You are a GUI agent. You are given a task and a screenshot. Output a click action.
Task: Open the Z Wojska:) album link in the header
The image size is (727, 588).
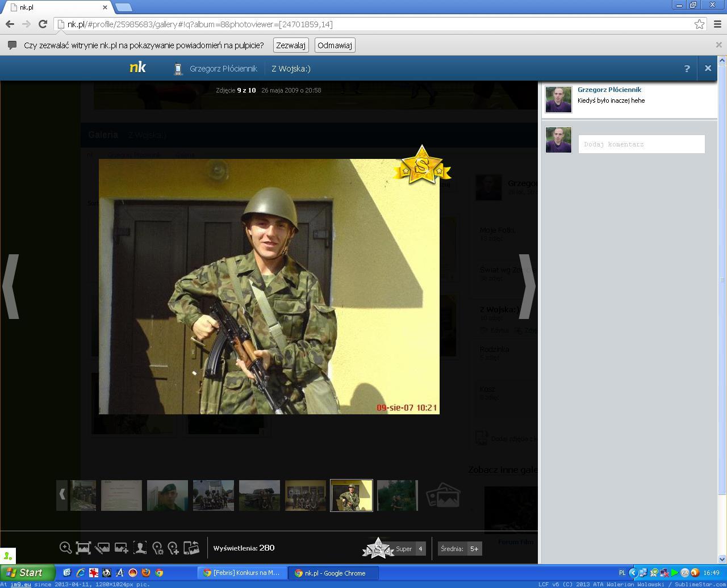[x=291, y=69]
